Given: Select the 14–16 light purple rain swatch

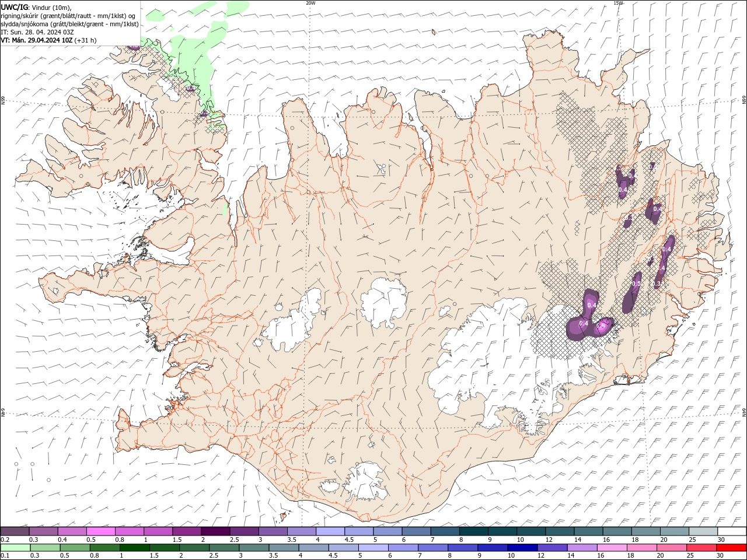Looking at the screenshot, I should (x=581, y=548).
